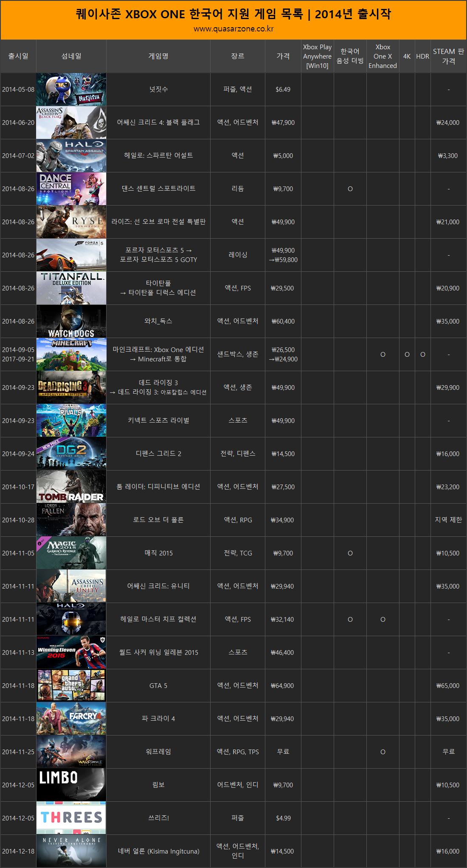467x868 pixels.
Task: Click Grand Theft Auto V thumbnail
Action: [x=71, y=686]
